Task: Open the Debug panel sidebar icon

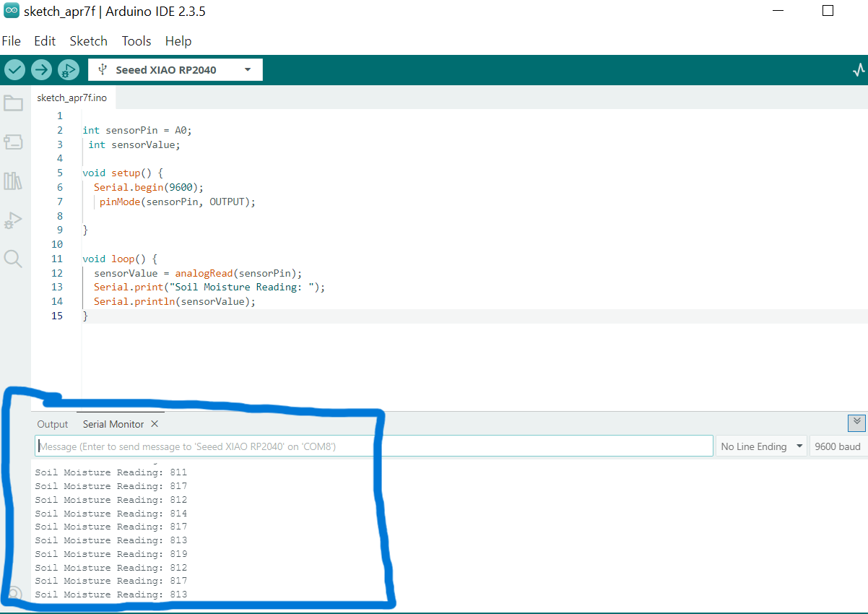Action: pos(13,220)
